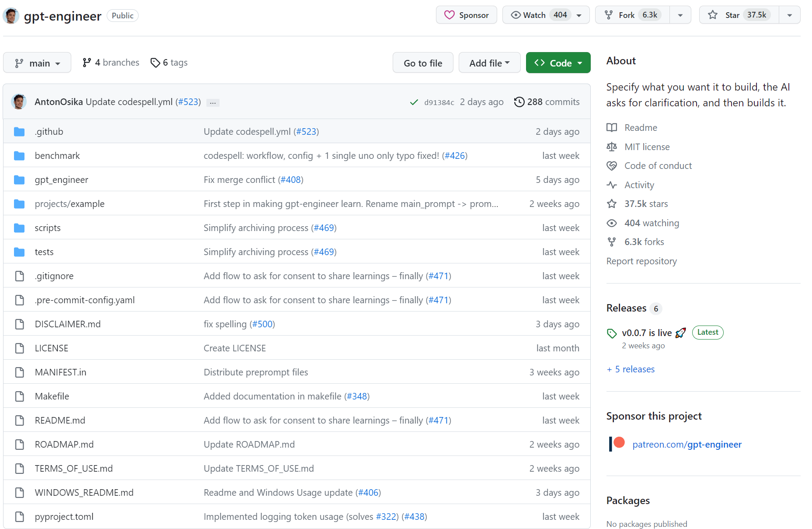Click the fork icon beside 6.3k forks
Screen dimensions: 812x529
coord(612,242)
